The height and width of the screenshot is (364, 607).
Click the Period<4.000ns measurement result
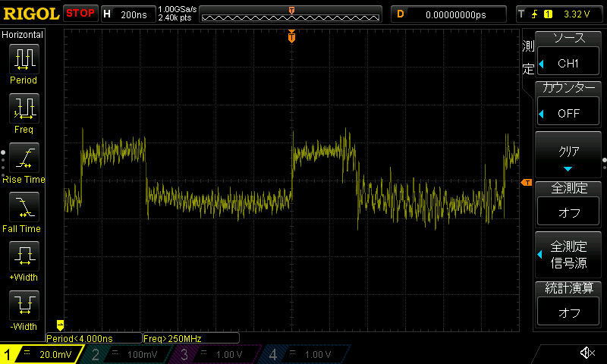pyautogui.click(x=93, y=338)
